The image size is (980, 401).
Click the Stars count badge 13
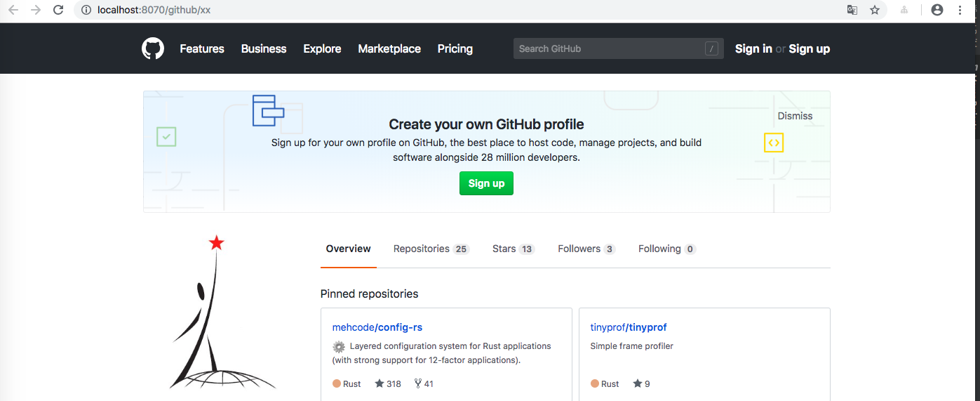[527, 249]
